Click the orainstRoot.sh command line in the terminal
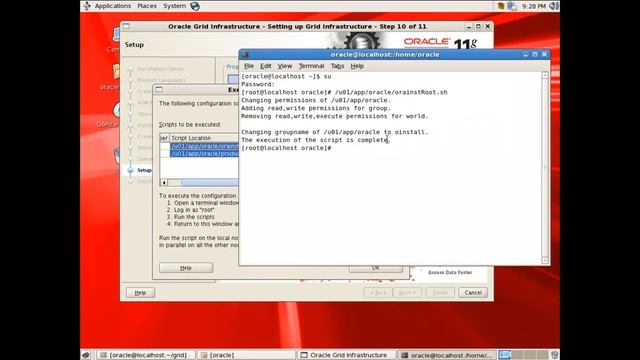Image resolution: width=640 pixels, height=360 pixels. (x=344, y=92)
